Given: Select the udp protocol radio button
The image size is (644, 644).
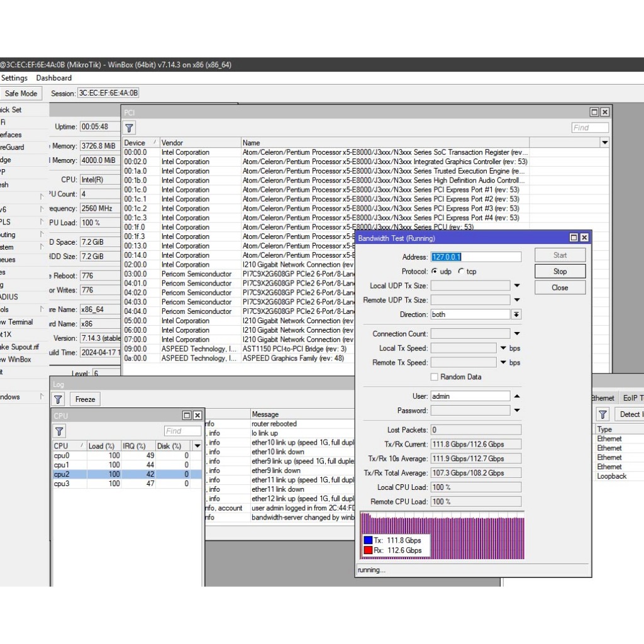Looking at the screenshot, I should click(x=434, y=271).
